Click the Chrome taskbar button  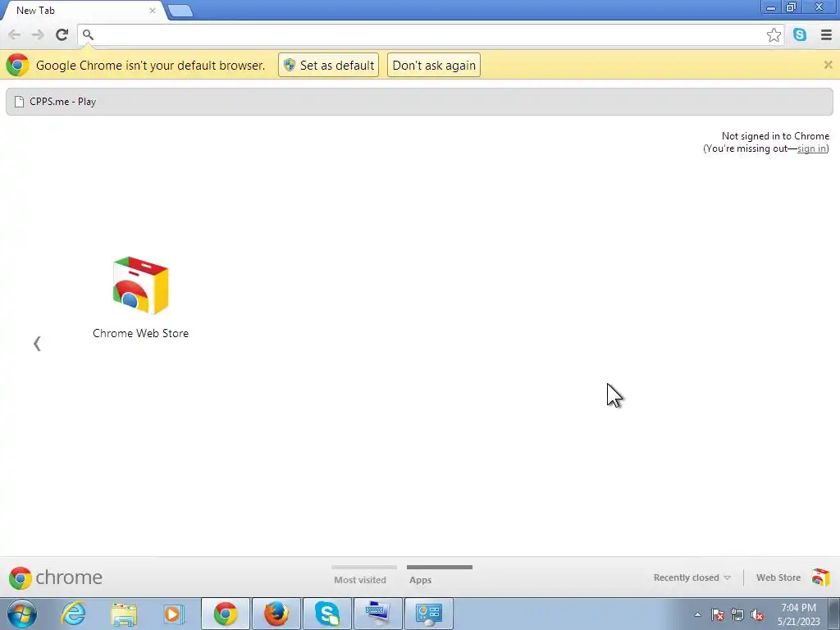[x=226, y=614]
